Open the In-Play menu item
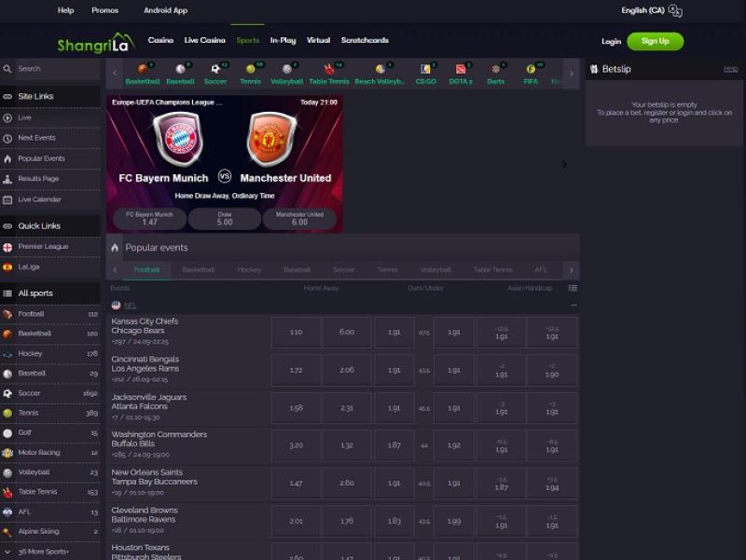 (283, 41)
